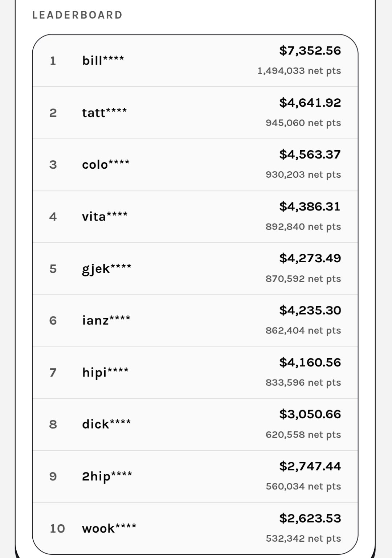
Task: Tap the $3,050.66 winnings amount
Action: click(310, 414)
